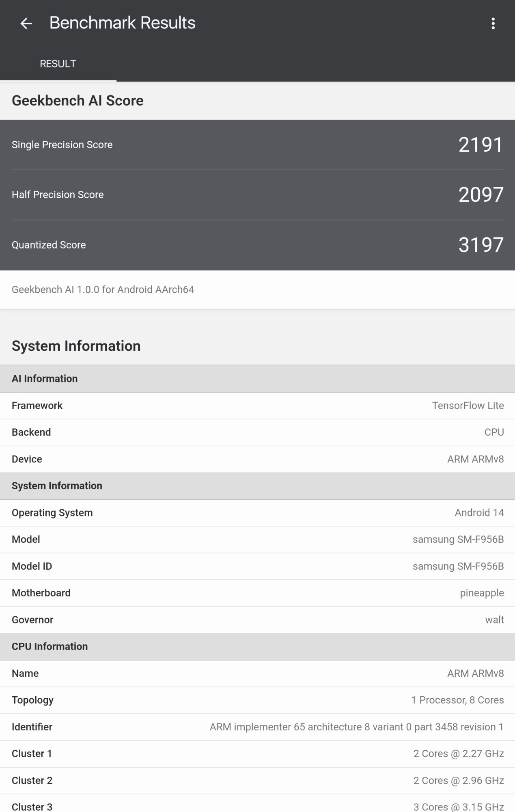Tap ARM ARMv8 value in Device row
515x812 pixels.
tap(476, 459)
